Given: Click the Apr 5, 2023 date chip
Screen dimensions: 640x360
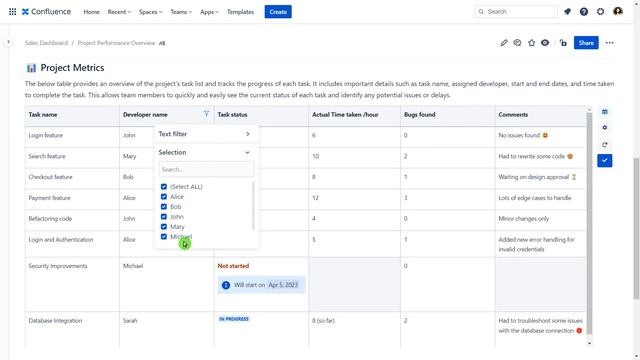Looking at the screenshot, I should tap(283, 285).
